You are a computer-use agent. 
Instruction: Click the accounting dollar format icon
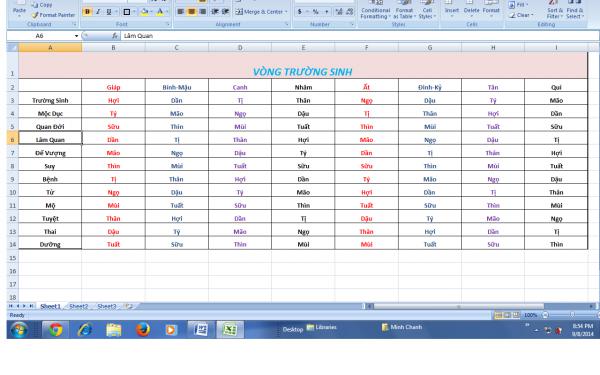[300, 12]
